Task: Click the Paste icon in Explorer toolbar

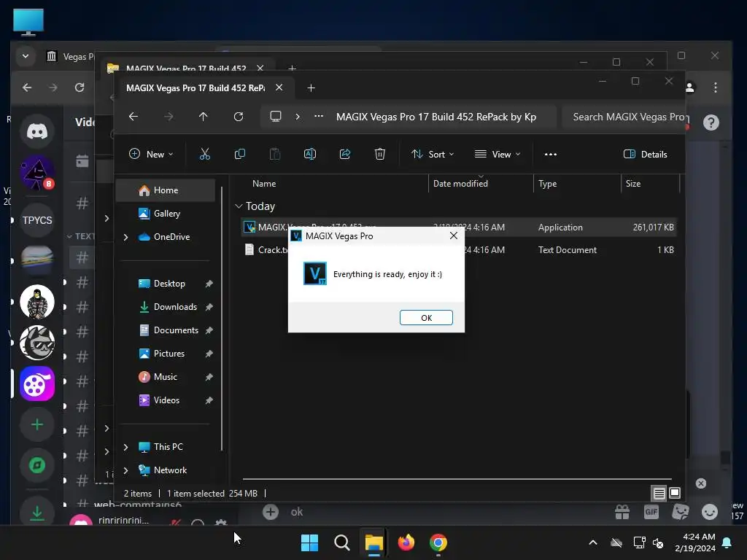Action: (275, 154)
